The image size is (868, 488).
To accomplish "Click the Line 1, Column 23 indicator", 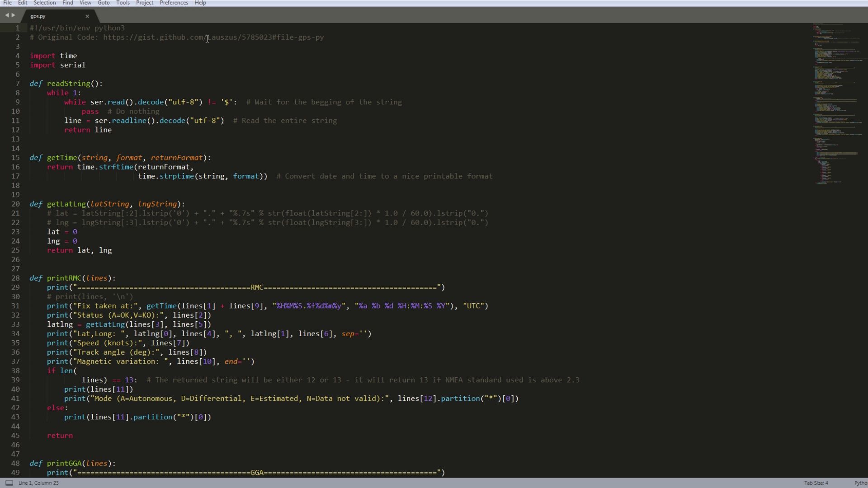I will pyautogui.click(x=38, y=483).
